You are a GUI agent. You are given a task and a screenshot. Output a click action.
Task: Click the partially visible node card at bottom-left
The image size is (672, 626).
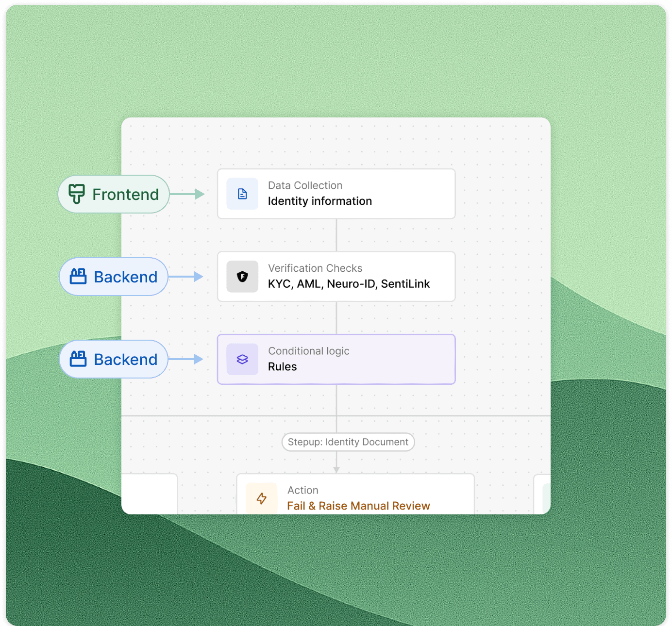point(150,494)
